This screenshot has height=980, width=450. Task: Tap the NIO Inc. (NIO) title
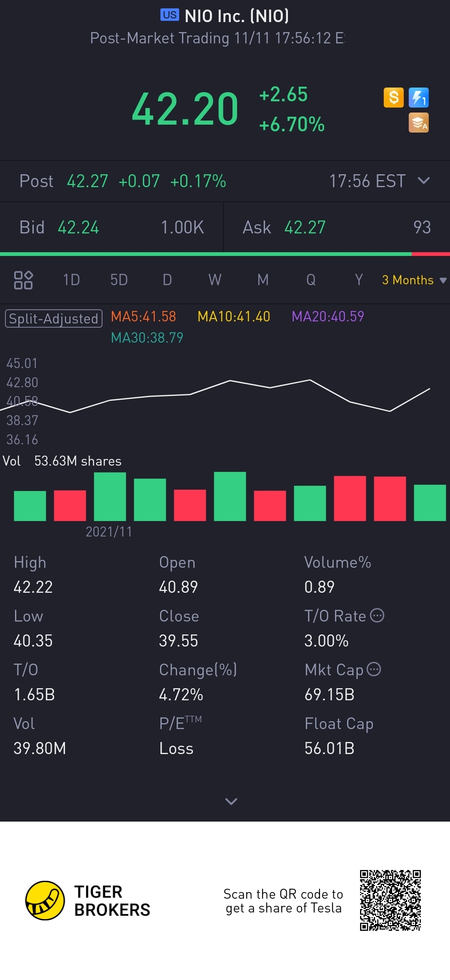coord(237,16)
